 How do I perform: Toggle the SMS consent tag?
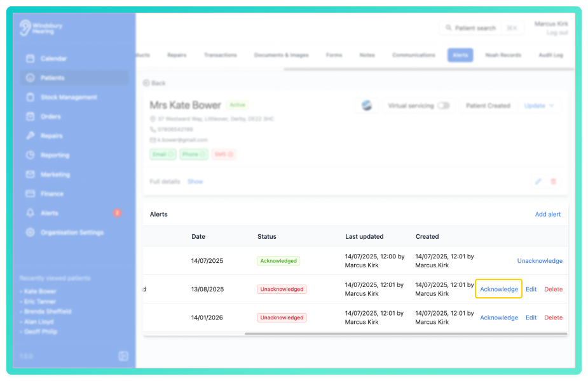click(224, 154)
